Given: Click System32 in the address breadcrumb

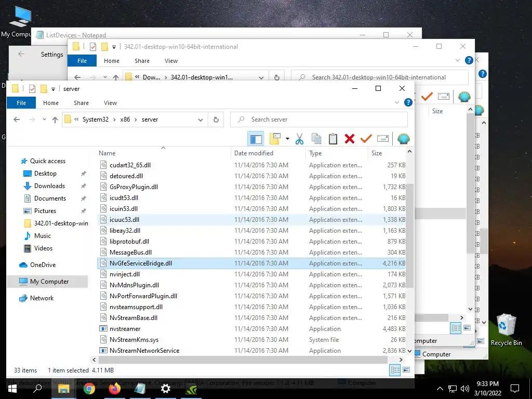Looking at the screenshot, I should pyautogui.click(x=96, y=119).
